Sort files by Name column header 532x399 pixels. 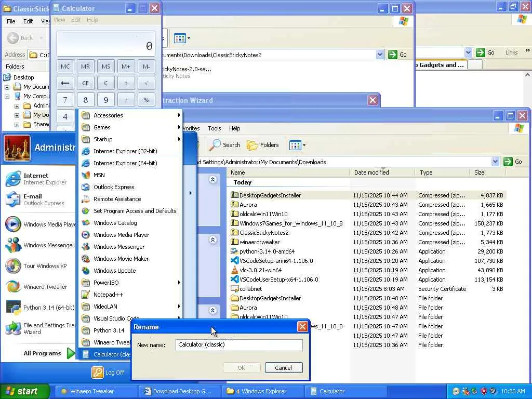click(288, 172)
